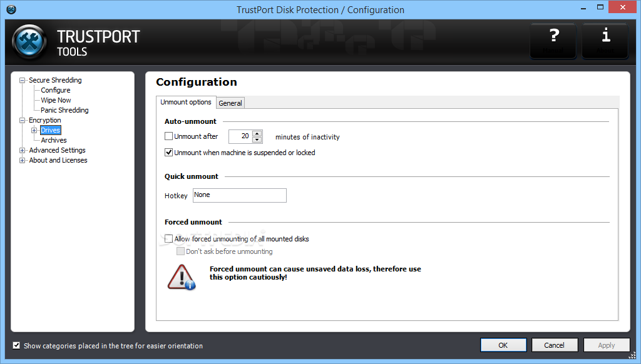Uncheck Show categories placed in the tree
The height and width of the screenshot is (364, 641).
point(16,346)
